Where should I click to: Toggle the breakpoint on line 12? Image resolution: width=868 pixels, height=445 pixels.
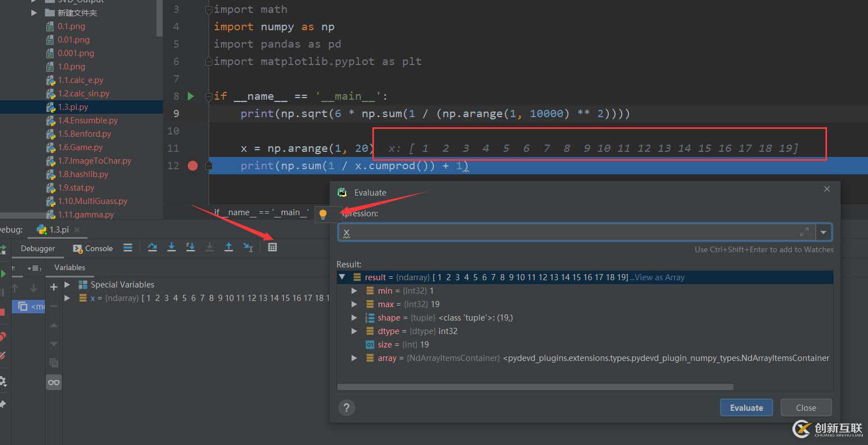click(x=193, y=166)
